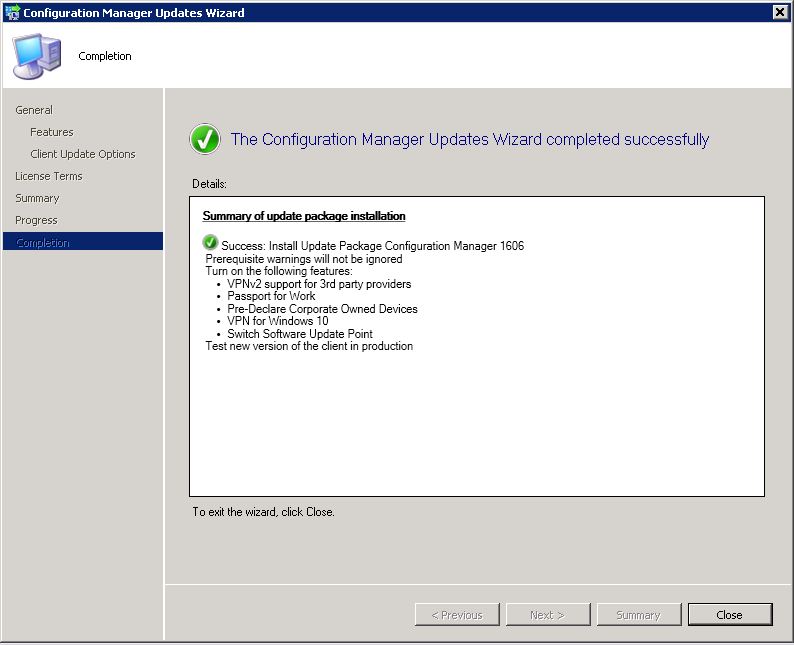Viewport: 794px width, 645px height.
Task: Click the small green check beside Success line
Action: pos(210,243)
